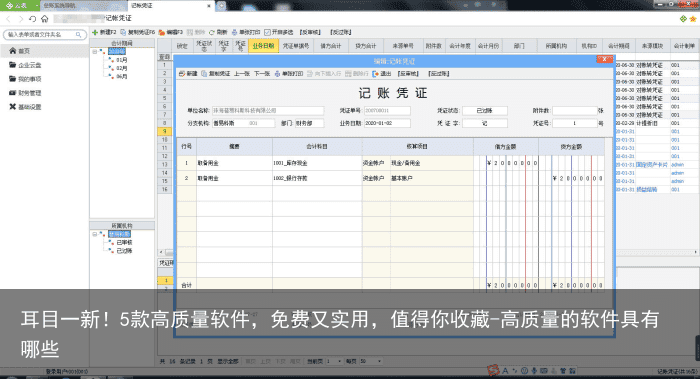Select 已审核 in 所属机构 tree
The height and width of the screenshot is (379, 700).
[x=124, y=242]
